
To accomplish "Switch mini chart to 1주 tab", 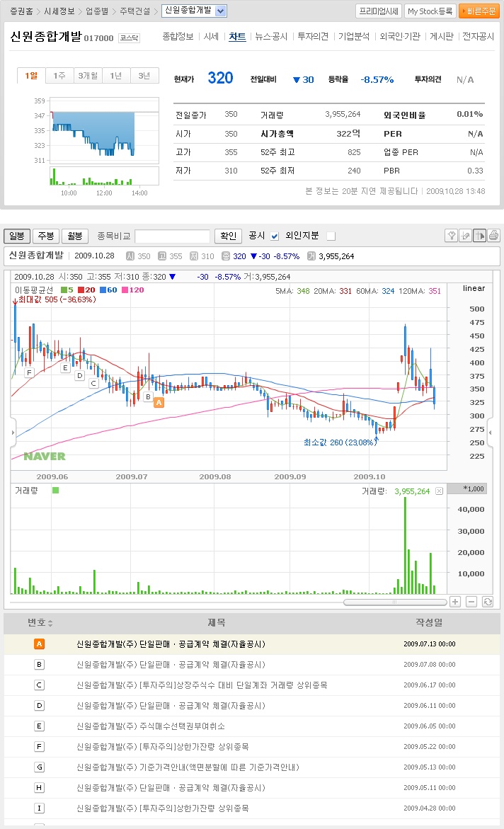I will click(59, 76).
